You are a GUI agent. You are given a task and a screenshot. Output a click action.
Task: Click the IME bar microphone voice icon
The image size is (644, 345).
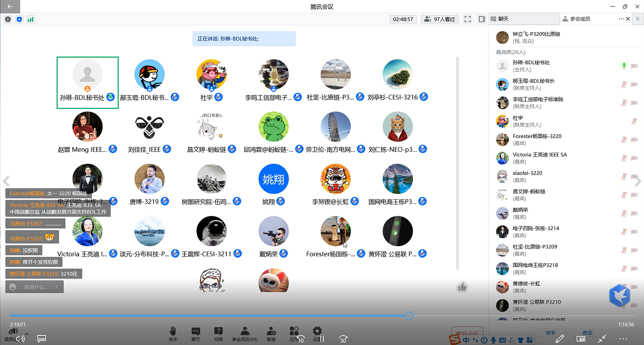tap(494, 340)
